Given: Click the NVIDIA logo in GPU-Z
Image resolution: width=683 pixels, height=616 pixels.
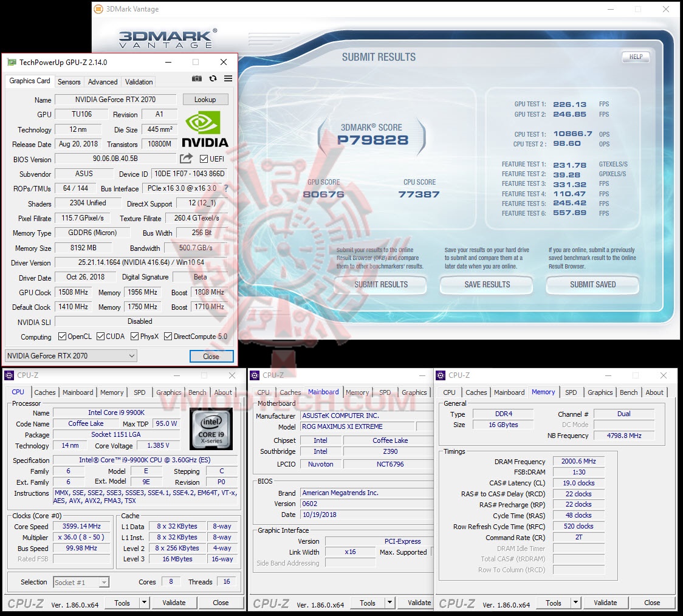Looking at the screenshot, I should (205, 129).
